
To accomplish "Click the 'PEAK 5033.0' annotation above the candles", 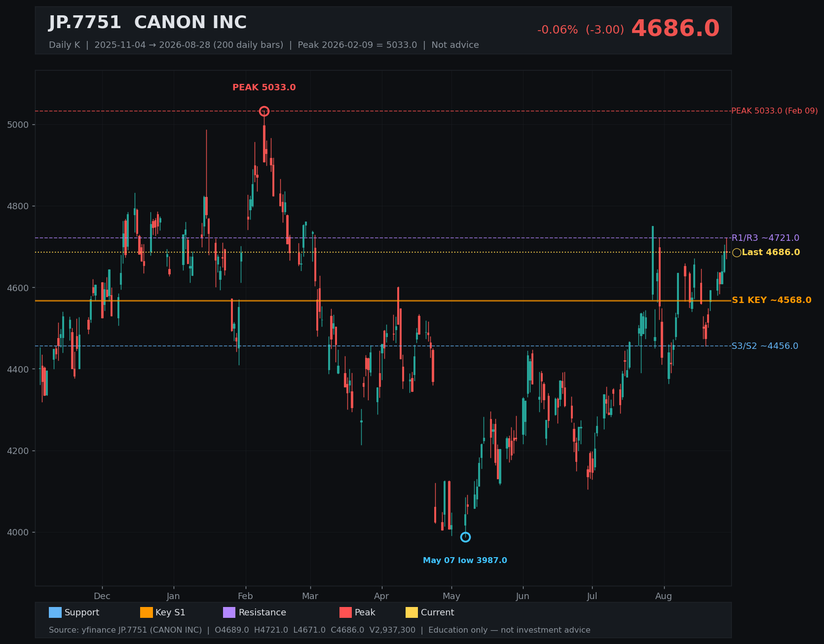I will pos(264,87).
